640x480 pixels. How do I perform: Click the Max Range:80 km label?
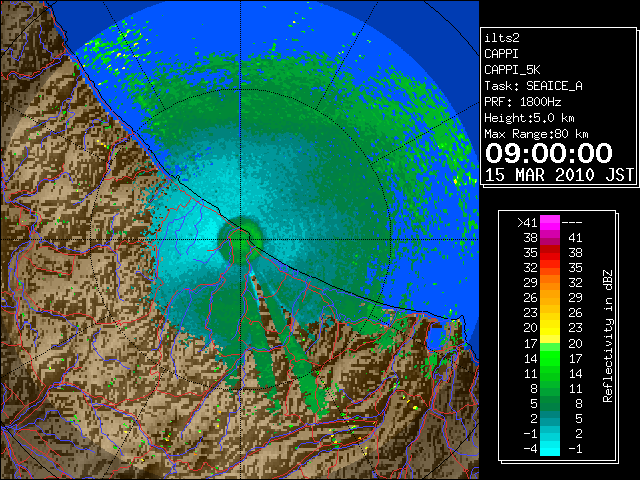[x=536, y=134]
